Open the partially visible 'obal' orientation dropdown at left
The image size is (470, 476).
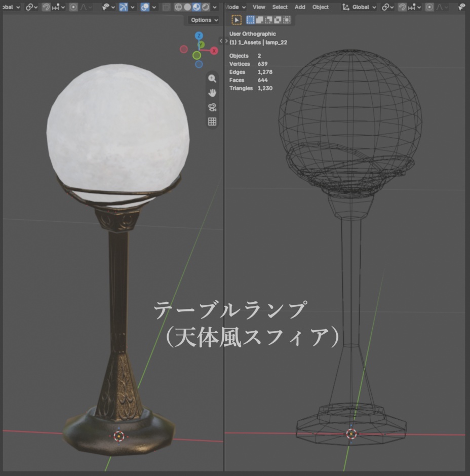(11, 7)
